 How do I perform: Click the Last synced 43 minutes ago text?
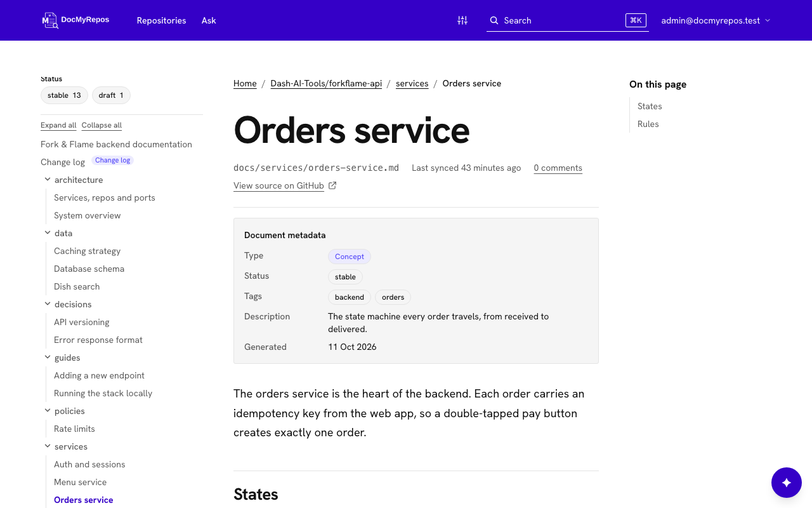[466, 168]
